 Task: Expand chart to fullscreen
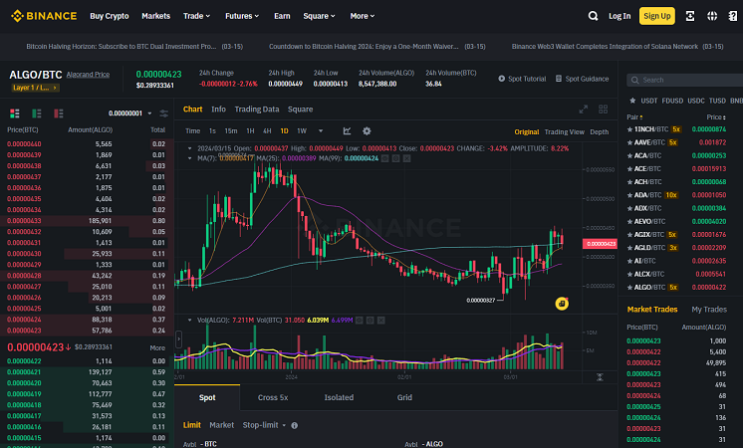click(x=583, y=109)
